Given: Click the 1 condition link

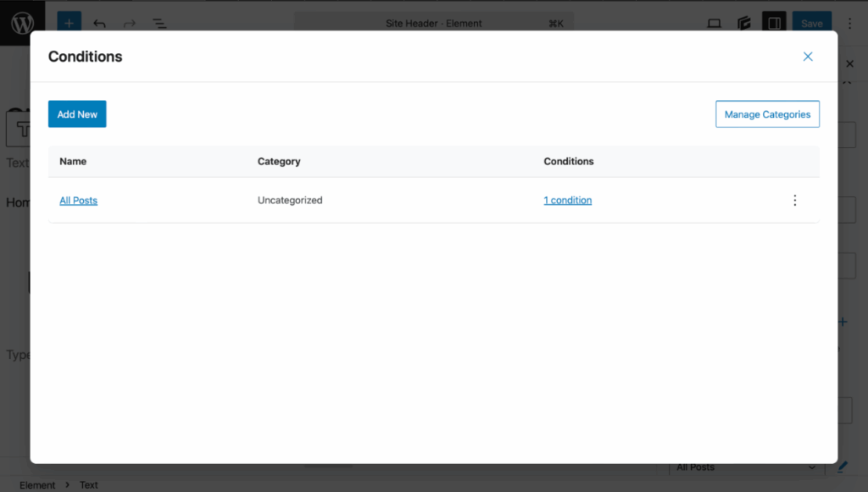Looking at the screenshot, I should [x=567, y=200].
